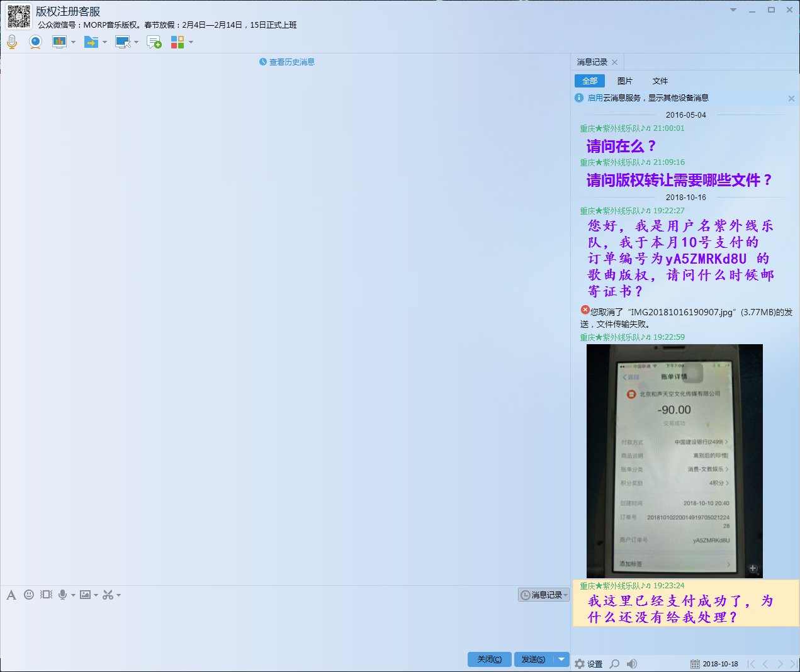Start a voice call with the microphone icon
This screenshot has height=672, width=800.
(11, 42)
